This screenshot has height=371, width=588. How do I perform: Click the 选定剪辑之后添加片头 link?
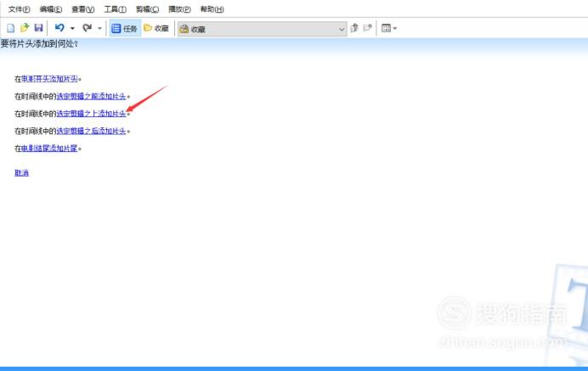click(x=91, y=131)
